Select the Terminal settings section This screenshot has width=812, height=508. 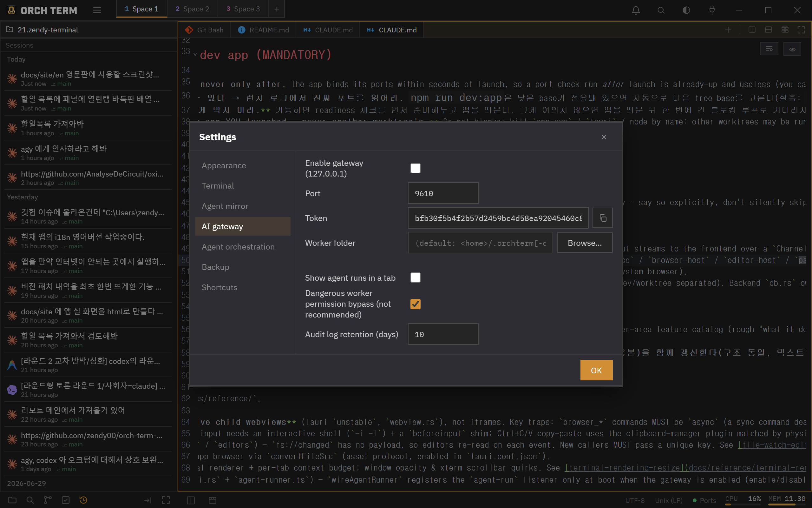pyautogui.click(x=243, y=186)
